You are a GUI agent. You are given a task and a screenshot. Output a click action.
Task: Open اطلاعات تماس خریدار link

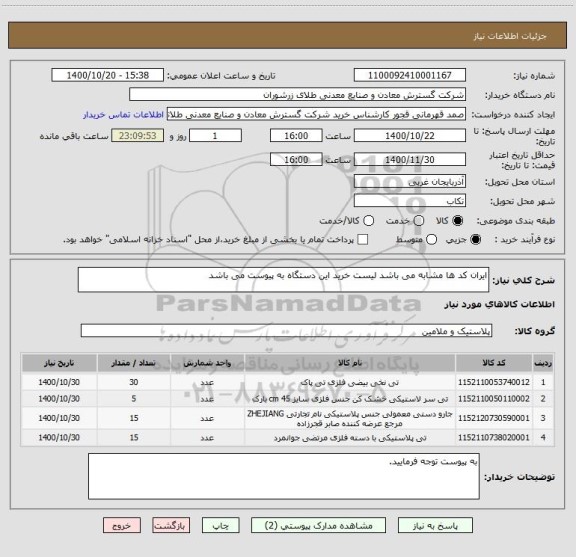123,115
